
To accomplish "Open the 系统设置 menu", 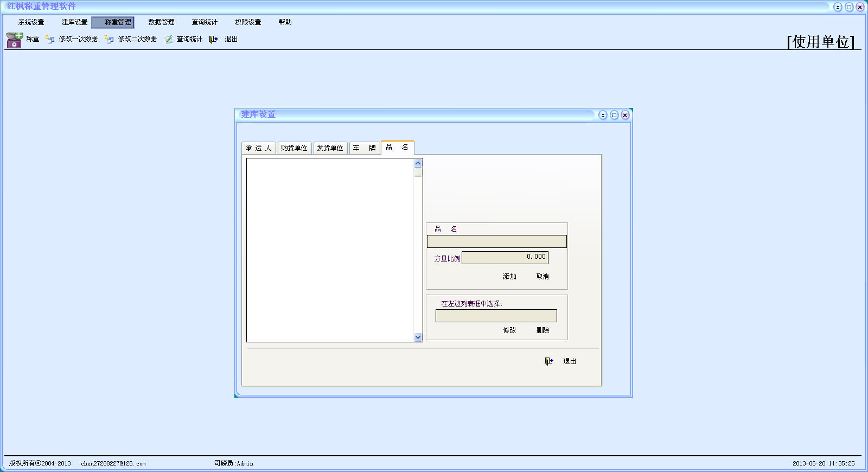I will [x=31, y=22].
